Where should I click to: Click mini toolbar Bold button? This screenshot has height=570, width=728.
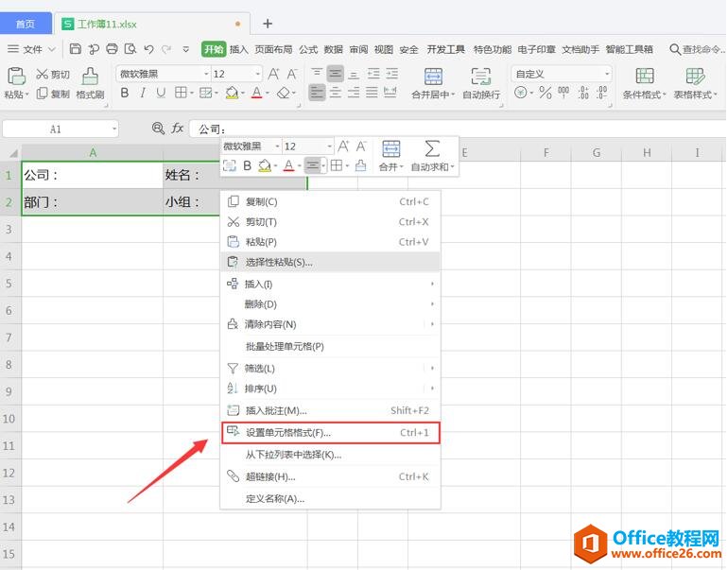(x=248, y=165)
